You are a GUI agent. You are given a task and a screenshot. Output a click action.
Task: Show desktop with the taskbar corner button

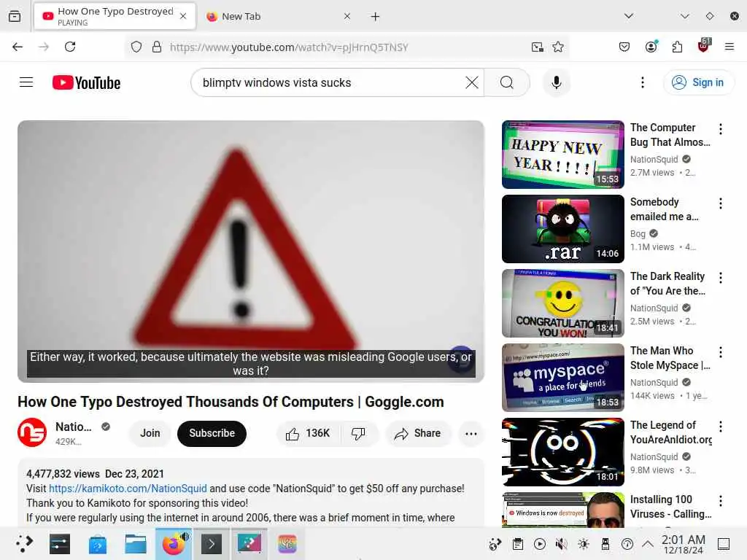pyautogui.click(x=724, y=544)
